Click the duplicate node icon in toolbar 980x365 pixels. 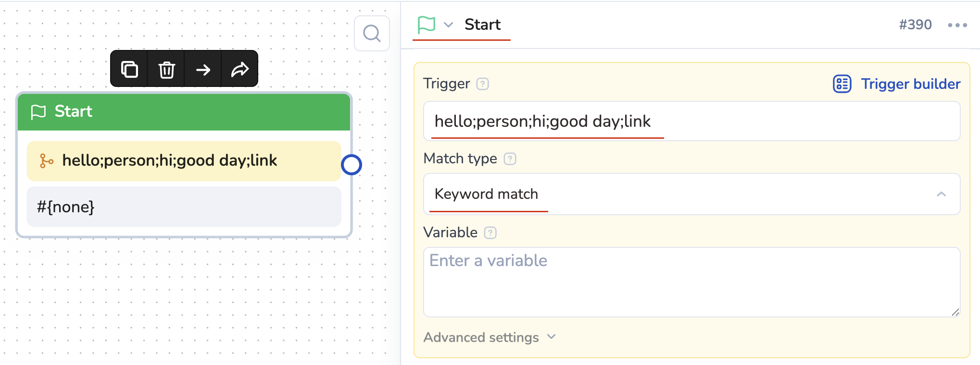tap(129, 69)
